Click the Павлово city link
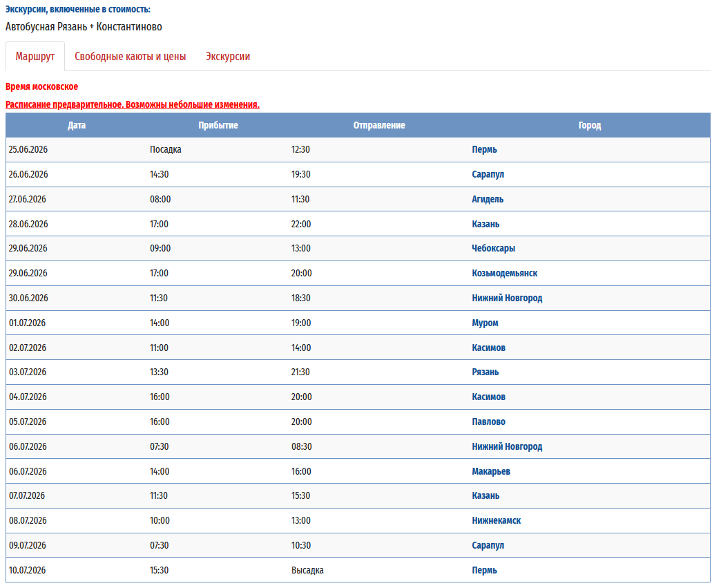Image resolution: width=712 pixels, height=588 pixels. tap(488, 422)
